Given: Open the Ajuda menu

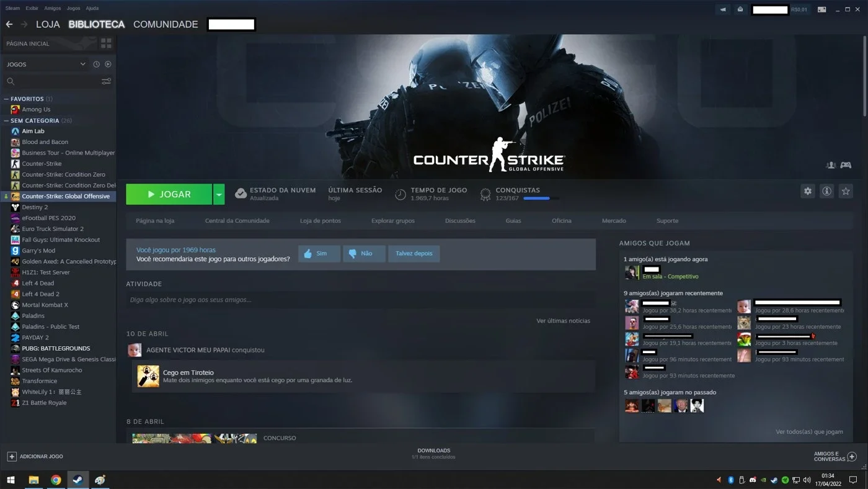Looking at the screenshot, I should click(x=92, y=9).
